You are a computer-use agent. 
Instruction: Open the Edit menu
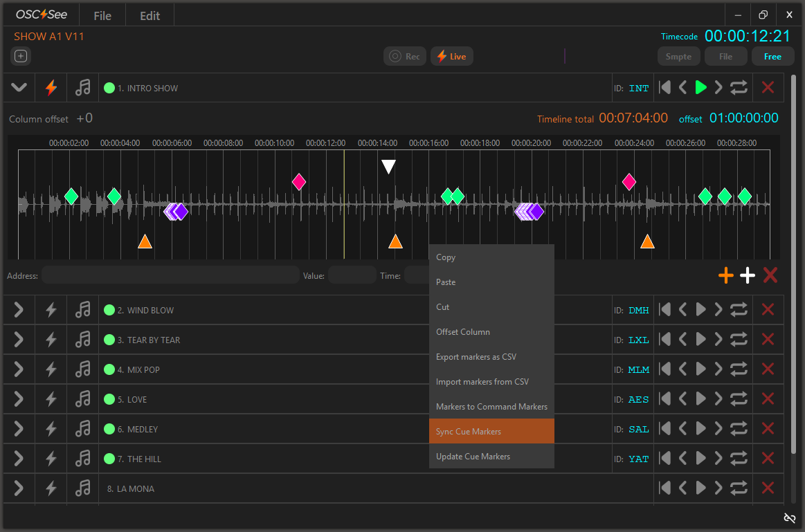click(x=150, y=16)
